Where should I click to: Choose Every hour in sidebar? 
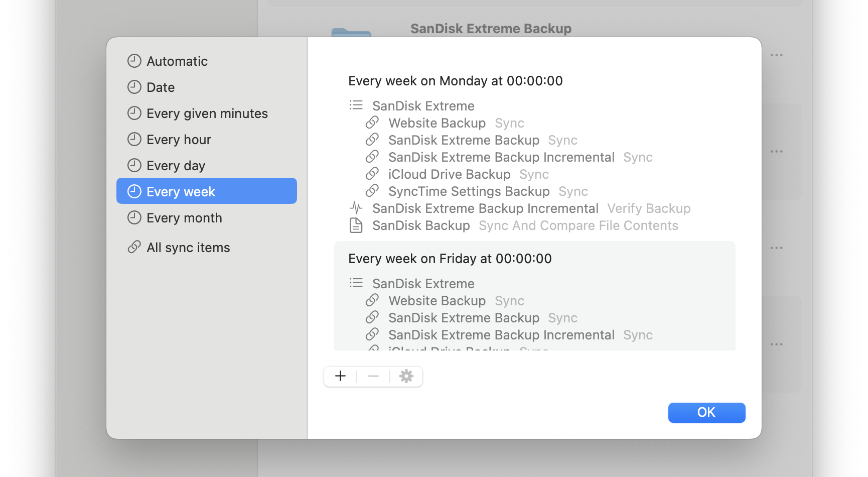[207, 140]
